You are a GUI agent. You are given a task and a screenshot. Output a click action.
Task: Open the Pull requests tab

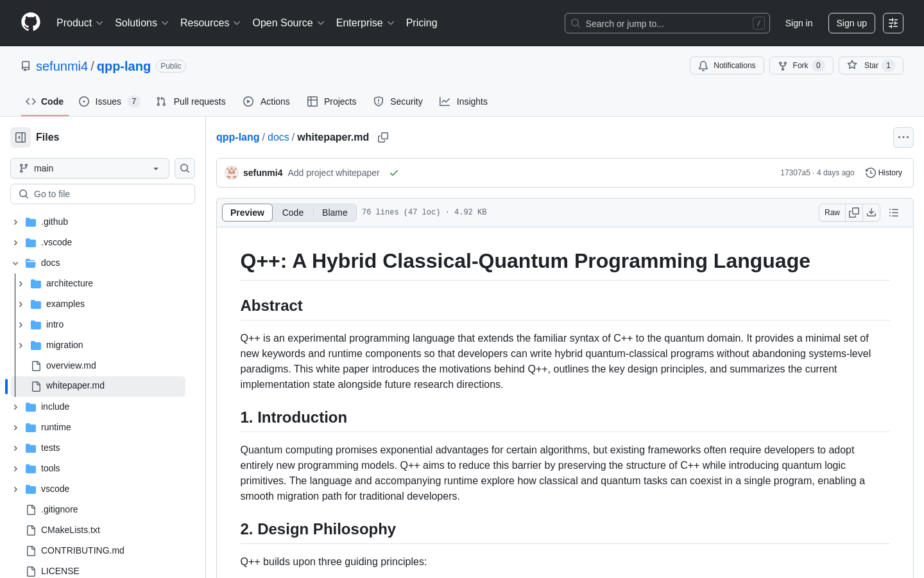tap(191, 101)
